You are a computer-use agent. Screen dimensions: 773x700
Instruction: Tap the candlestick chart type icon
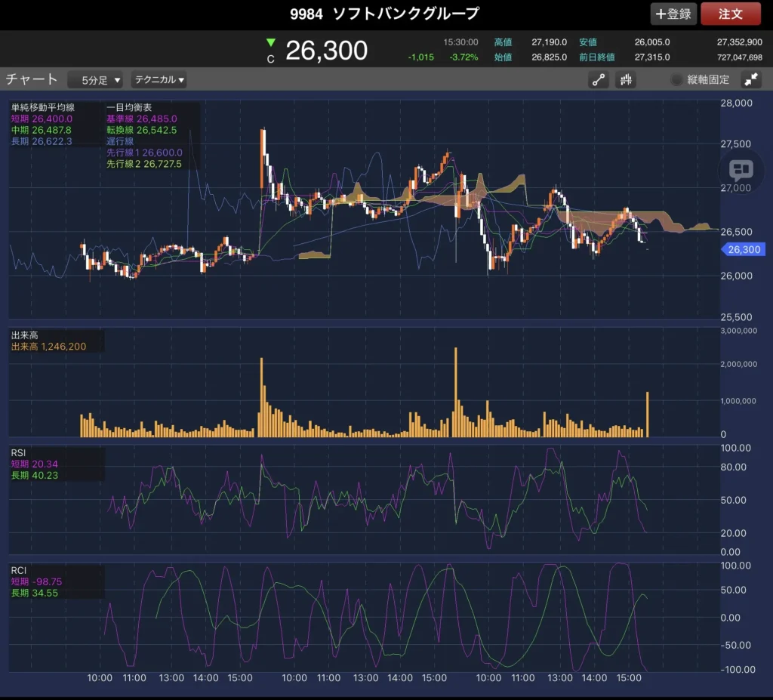click(625, 80)
